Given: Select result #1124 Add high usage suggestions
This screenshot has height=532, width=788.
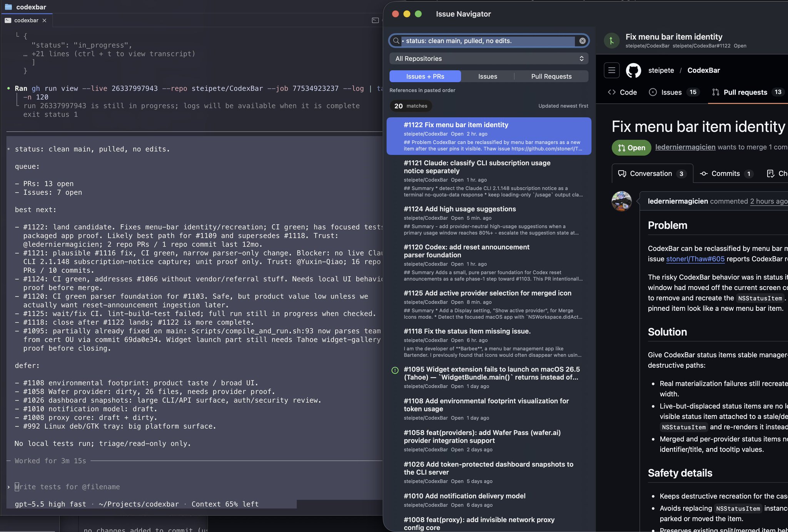Looking at the screenshot, I should coord(489,220).
